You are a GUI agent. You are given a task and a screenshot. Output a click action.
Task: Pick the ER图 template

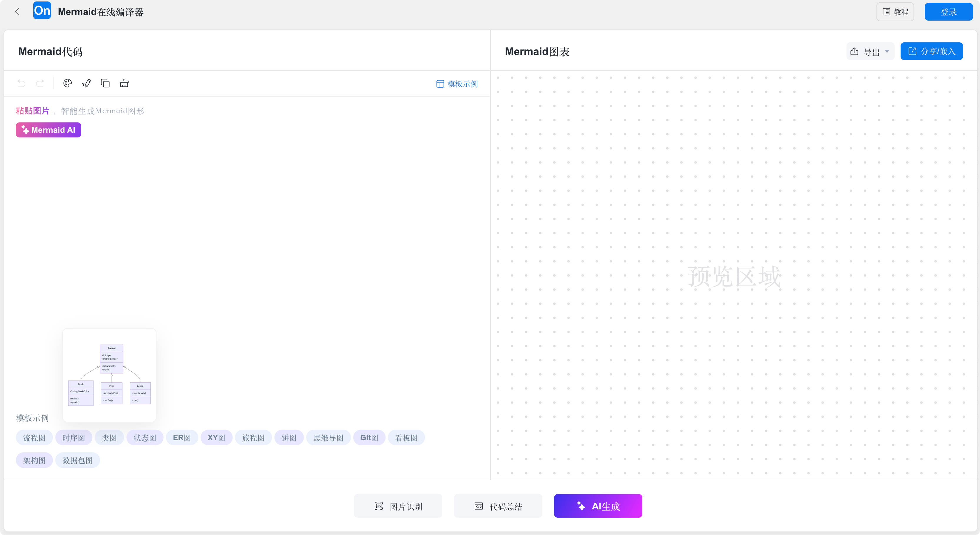coord(182,438)
